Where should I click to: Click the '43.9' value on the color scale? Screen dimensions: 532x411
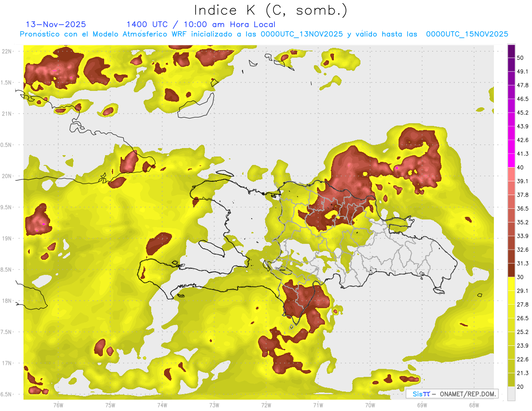click(522, 126)
